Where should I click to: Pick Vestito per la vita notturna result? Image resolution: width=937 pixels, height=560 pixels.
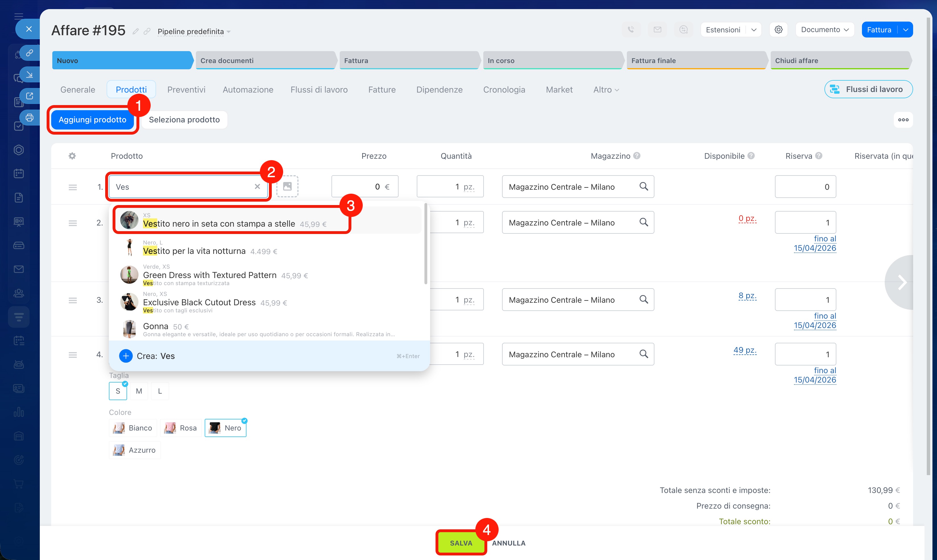tap(194, 251)
